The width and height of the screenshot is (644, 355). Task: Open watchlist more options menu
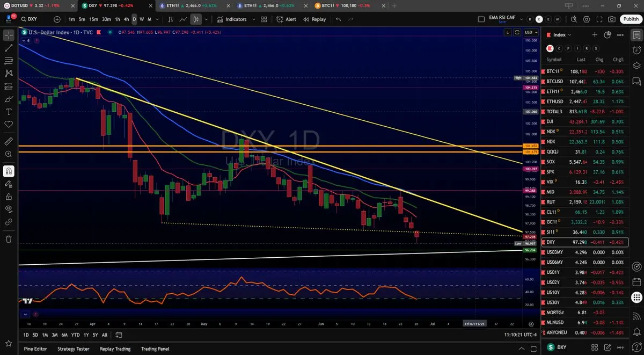(x=620, y=35)
